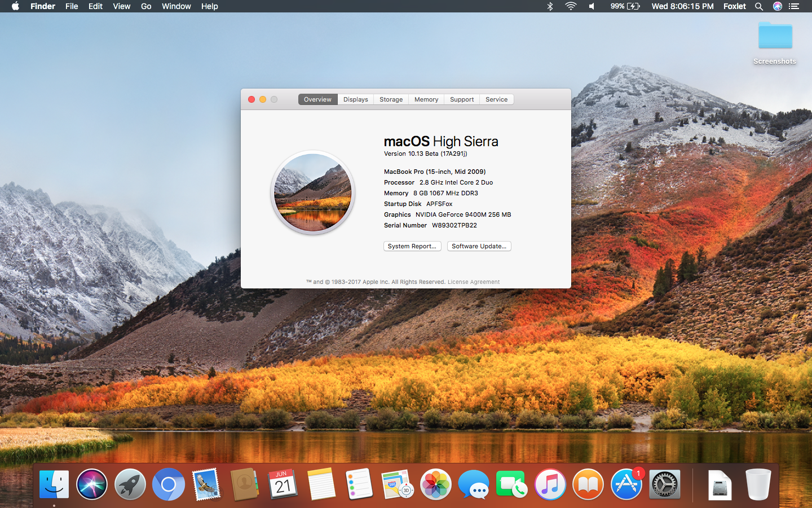Open the Chromium browser in the Dock
The height and width of the screenshot is (508, 812).
click(x=168, y=484)
